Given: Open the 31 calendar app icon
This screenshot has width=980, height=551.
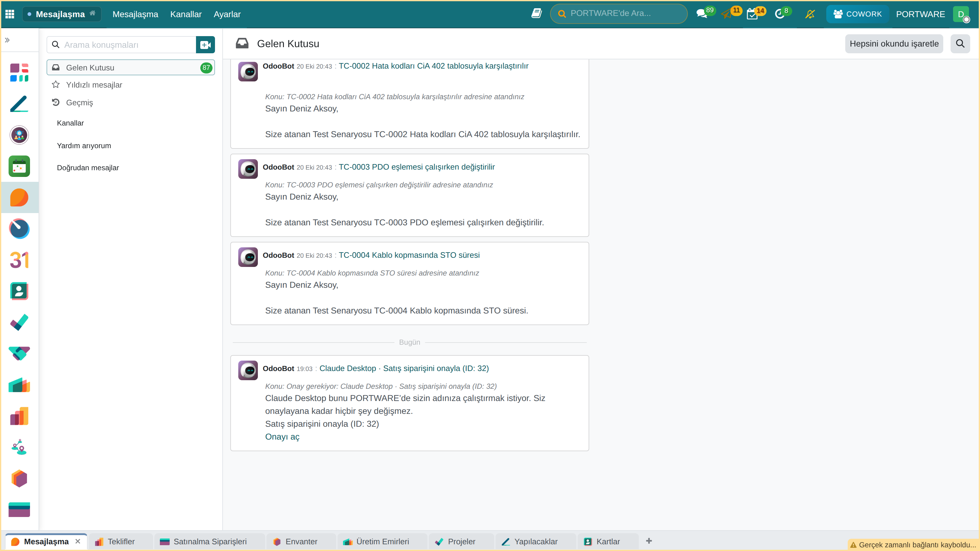Looking at the screenshot, I should point(19,260).
